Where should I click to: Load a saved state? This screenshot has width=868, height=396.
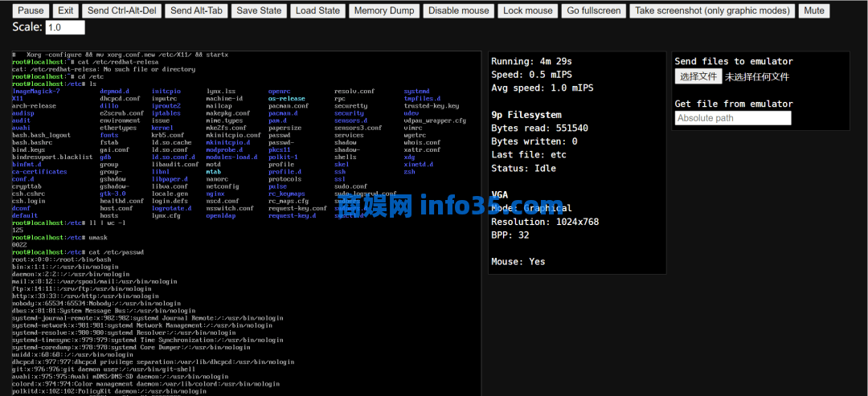317,10
